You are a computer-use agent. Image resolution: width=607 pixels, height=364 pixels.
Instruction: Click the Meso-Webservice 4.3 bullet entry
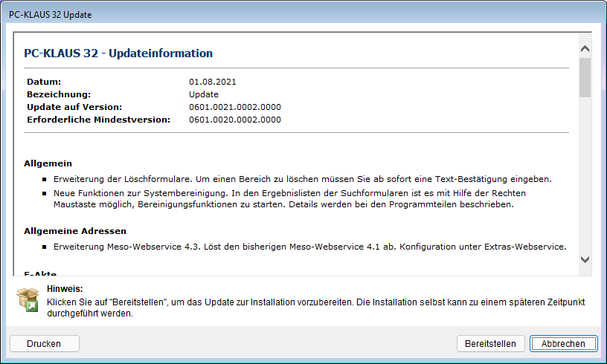pyautogui.click(x=309, y=247)
